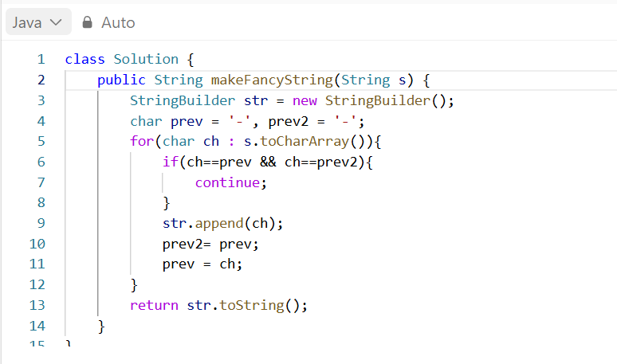
Task: Click the 'for' keyword on line 5
Action: coord(142,141)
